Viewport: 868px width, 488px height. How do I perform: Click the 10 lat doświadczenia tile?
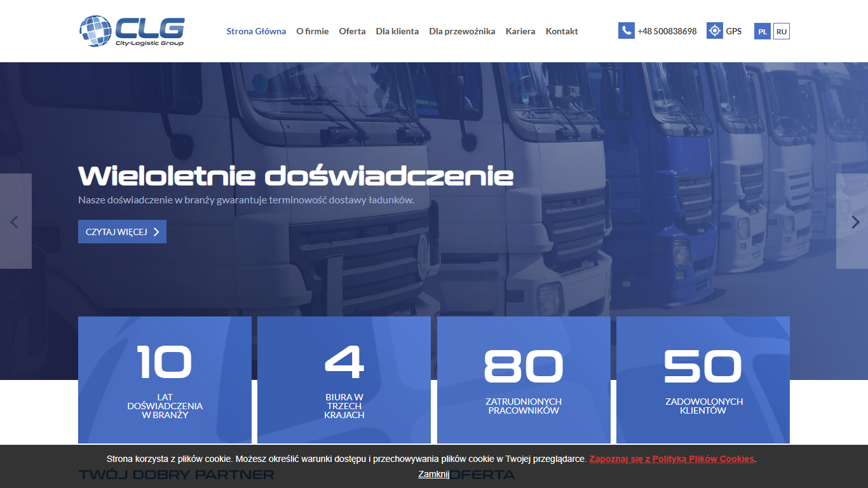click(165, 380)
